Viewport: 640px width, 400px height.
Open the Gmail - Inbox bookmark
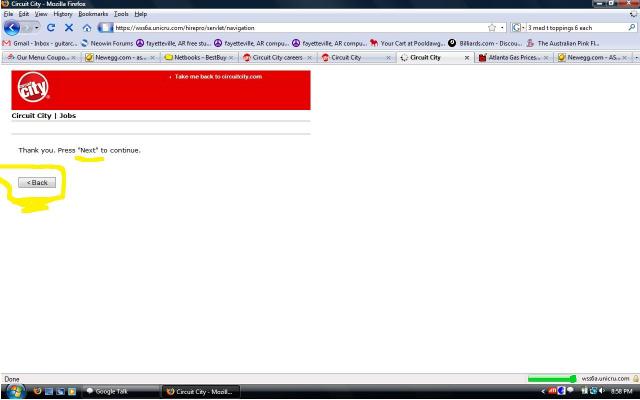[x=40, y=43]
